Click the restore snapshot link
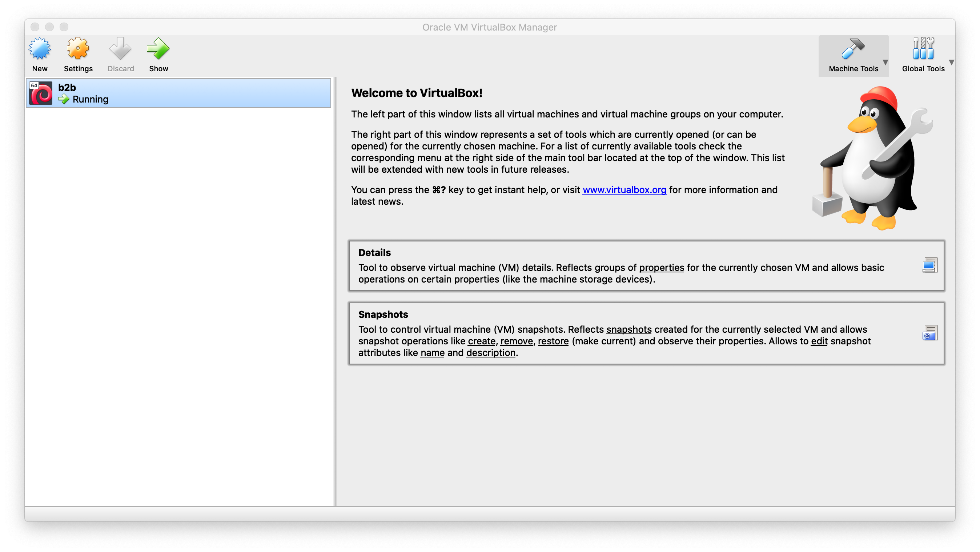980x552 pixels. click(x=553, y=341)
